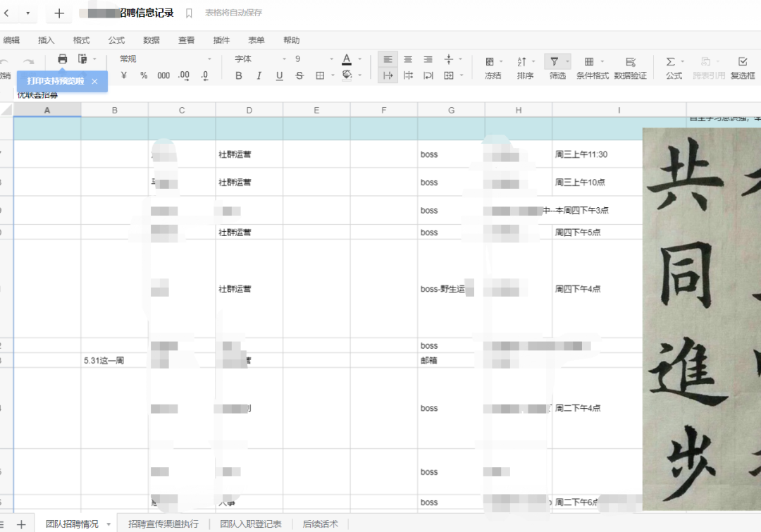Screen dimensions: 761x532
Task: Click the print icon in toolbar
Action: 62,59
